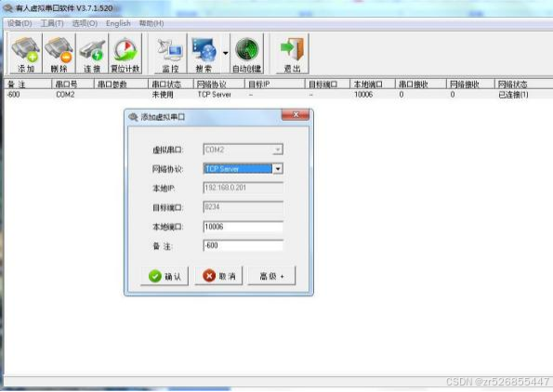This screenshot has height=392, width=553.
Task: Click the 串口接收 column header
Action: pos(421,84)
